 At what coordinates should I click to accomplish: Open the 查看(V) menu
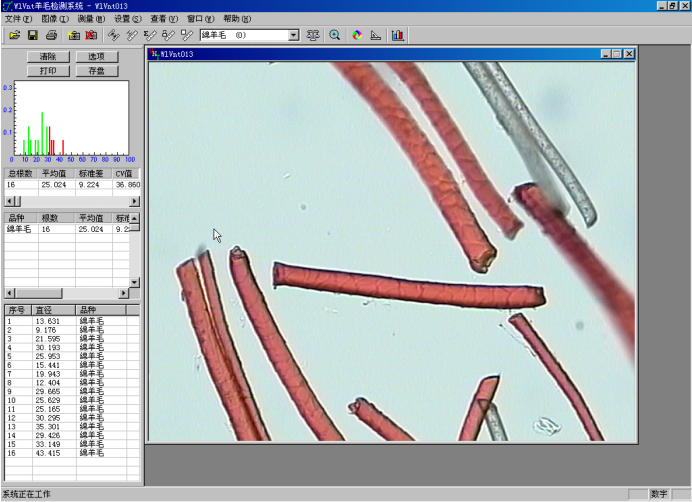click(x=164, y=19)
